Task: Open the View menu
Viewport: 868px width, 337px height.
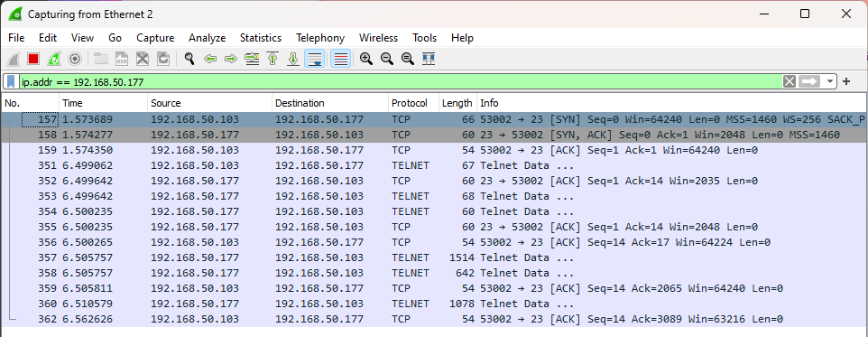Action: coord(82,38)
